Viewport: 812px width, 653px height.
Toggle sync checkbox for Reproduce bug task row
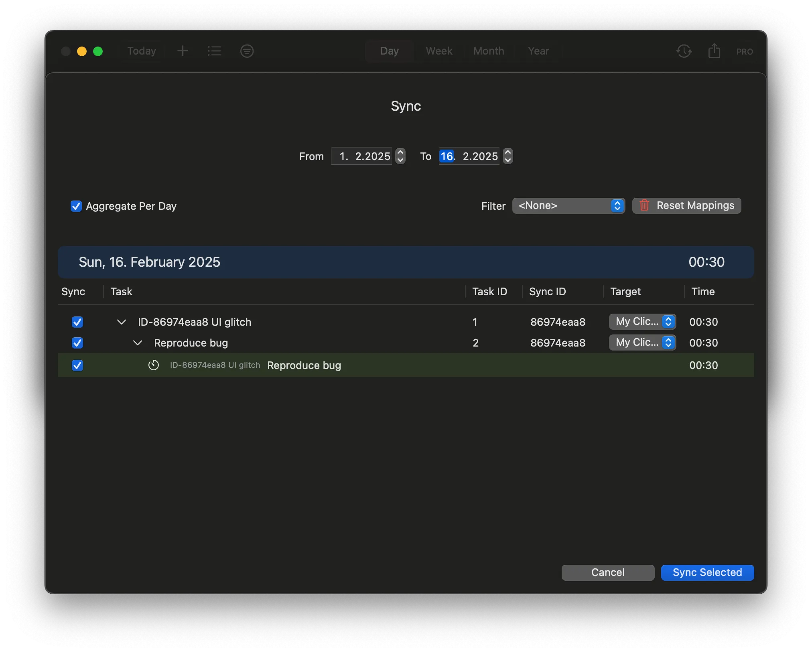[77, 343]
